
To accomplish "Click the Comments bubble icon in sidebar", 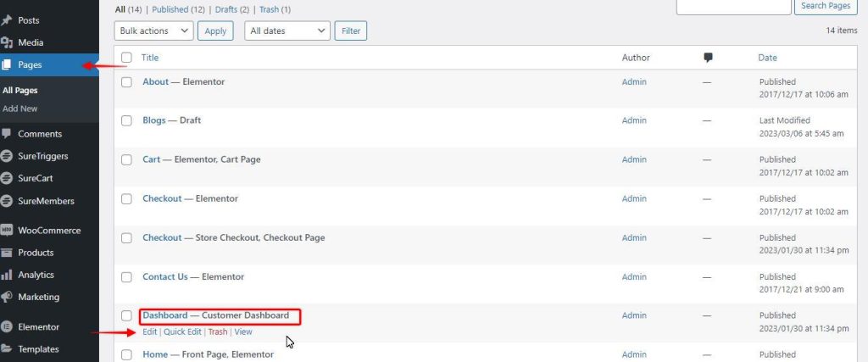I will tap(7, 134).
